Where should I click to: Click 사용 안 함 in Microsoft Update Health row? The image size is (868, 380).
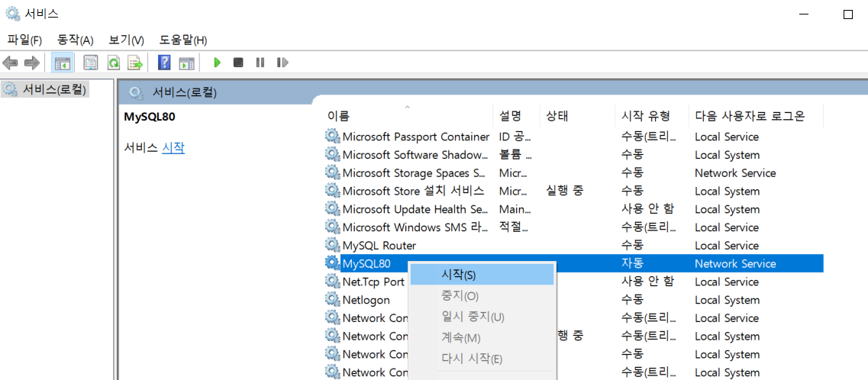pyautogui.click(x=647, y=209)
